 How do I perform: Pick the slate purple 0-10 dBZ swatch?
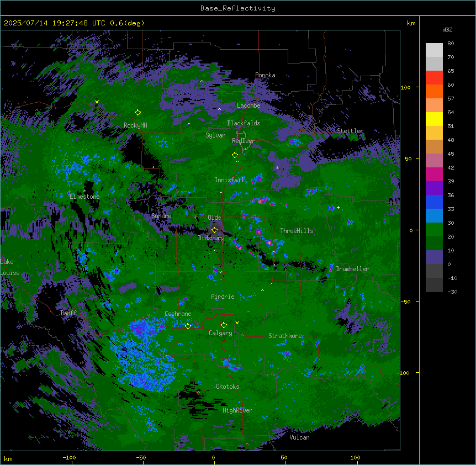[434, 257]
